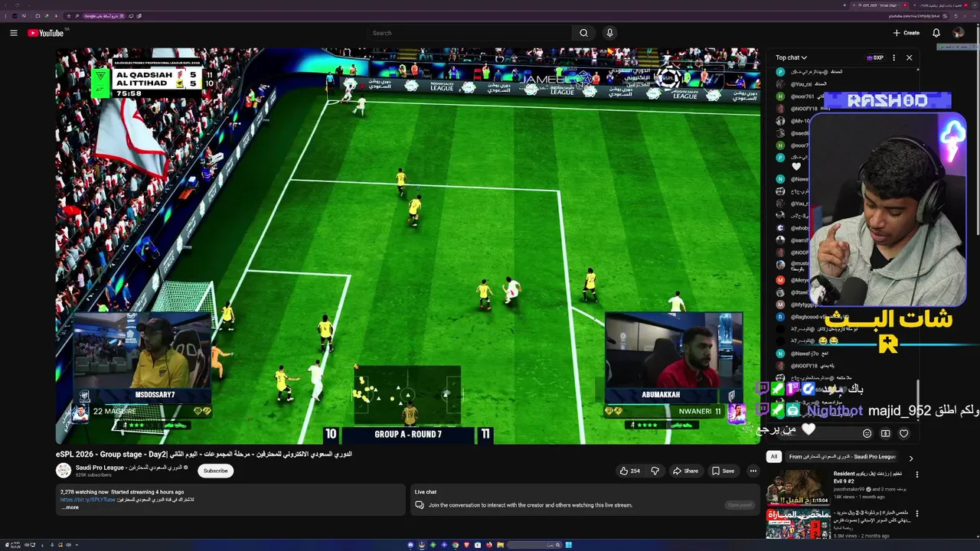The width and height of the screenshot is (980, 551).
Task: Open the account avatar menu
Action: (x=959, y=33)
